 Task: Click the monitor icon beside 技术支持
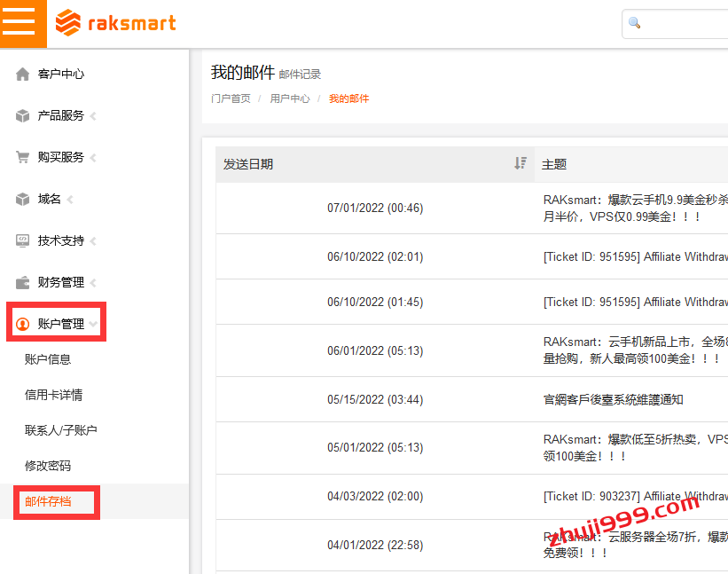point(22,240)
